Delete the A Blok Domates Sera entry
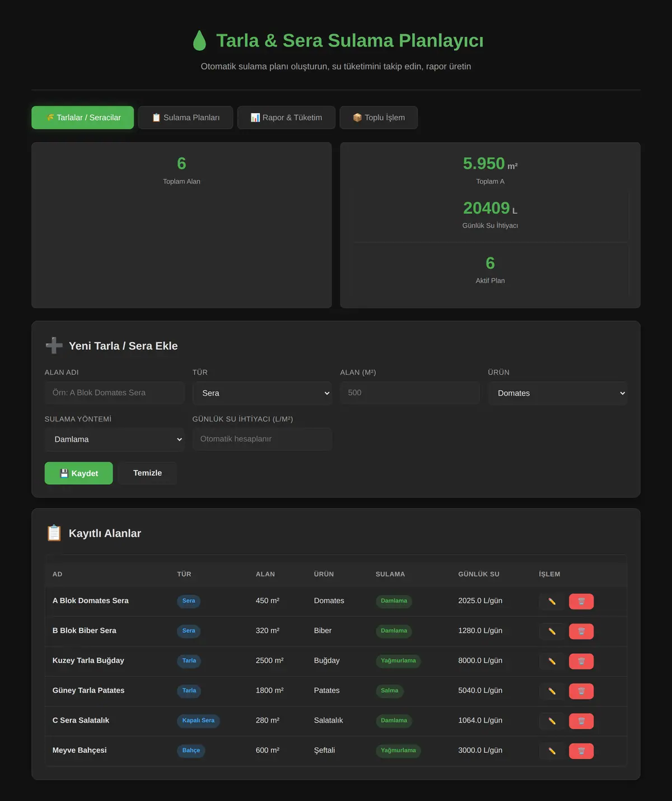The height and width of the screenshot is (801, 672). click(x=581, y=601)
